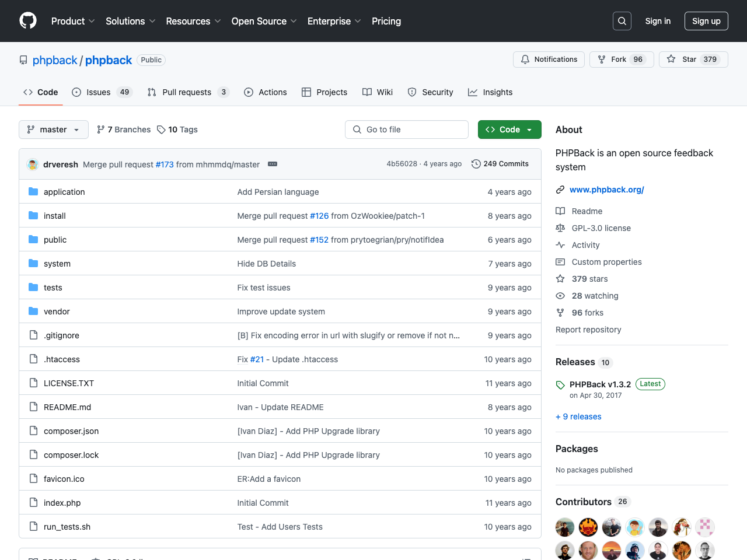Screen dimensions: 747x560
Task: Open the vendor folder
Action: [57, 311]
